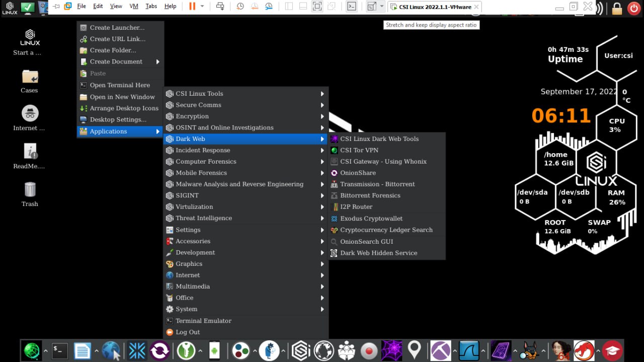The width and height of the screenshot is (644, 362).
Task: Open the purple spider web dock icon
Action: [391, 350]
